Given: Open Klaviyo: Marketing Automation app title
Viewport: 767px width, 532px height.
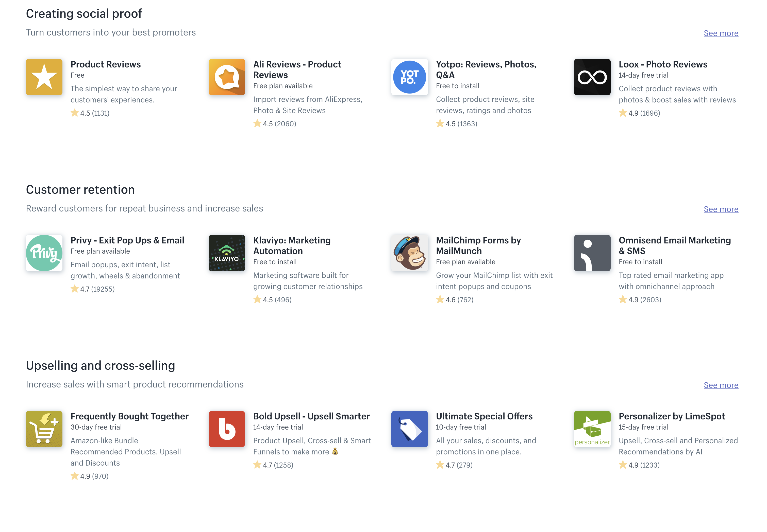Looking at the screenshot, I should tap(292, 246).
